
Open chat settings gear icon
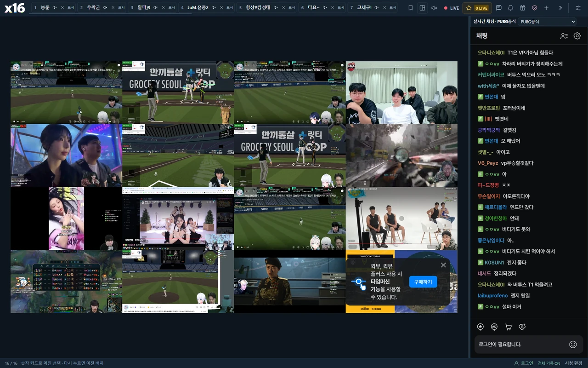[x=577, y=35]
